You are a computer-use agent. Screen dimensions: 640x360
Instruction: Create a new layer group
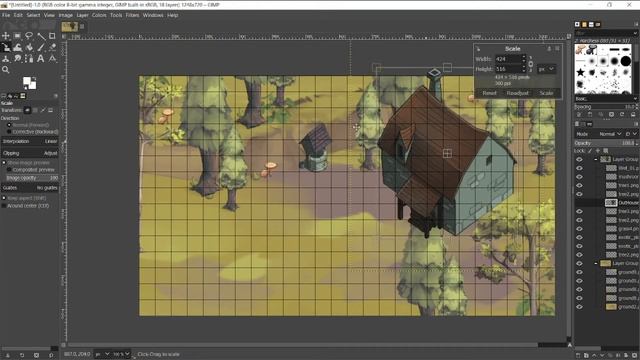pyautogui.click(x=586, y=356)
